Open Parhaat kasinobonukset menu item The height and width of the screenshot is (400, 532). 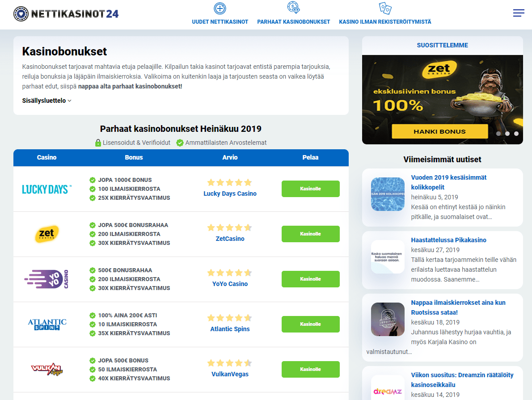(293, 22)
